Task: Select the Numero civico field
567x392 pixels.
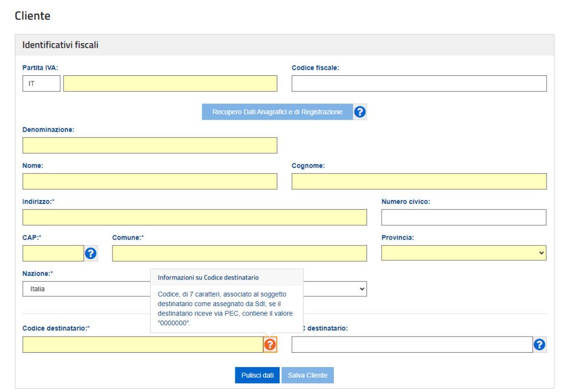Action: (x=463, y=218)
